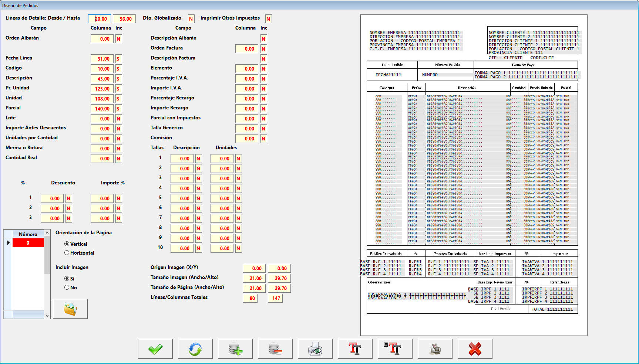The height and width of the screenshot is (364, 639).
Task: Cancel with the red X button
Action: (x=475, y=349)
